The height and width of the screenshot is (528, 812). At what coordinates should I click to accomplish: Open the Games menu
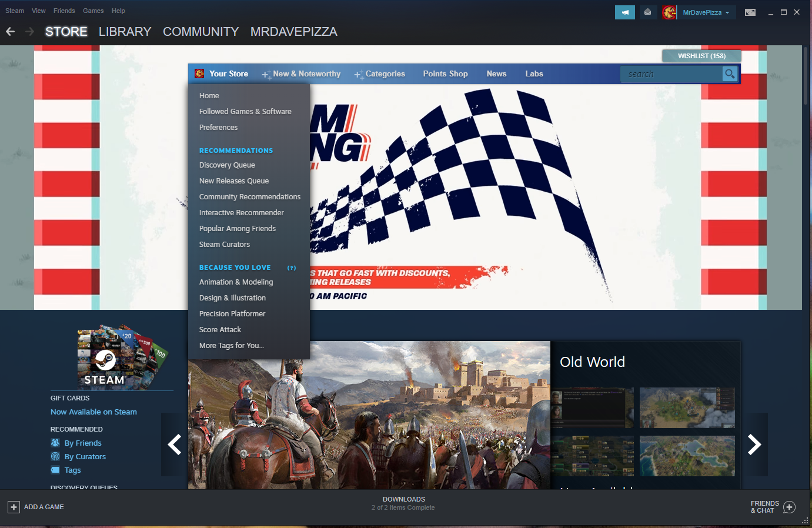(x=93, y=11)
